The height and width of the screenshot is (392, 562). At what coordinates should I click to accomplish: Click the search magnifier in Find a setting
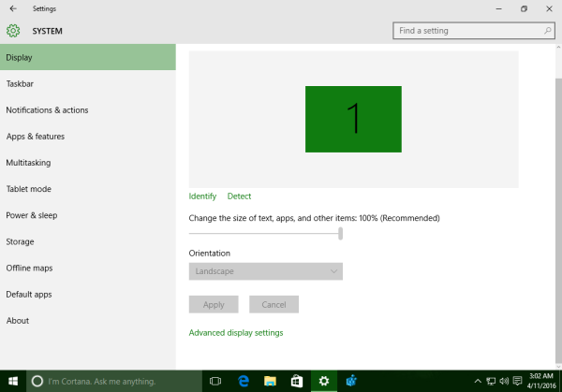547,31
